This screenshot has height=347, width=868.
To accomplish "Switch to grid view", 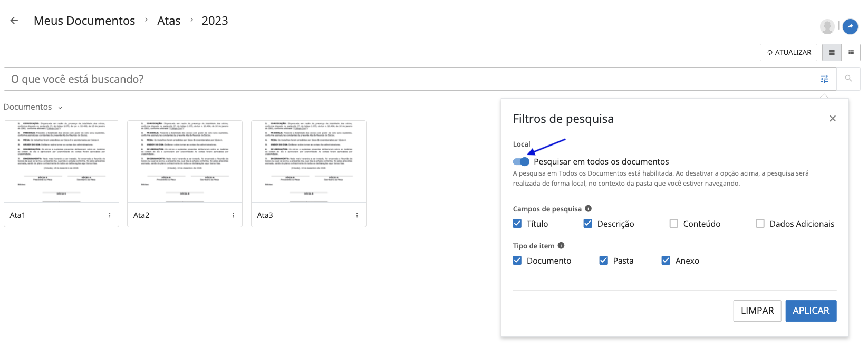I will [832, 53].
